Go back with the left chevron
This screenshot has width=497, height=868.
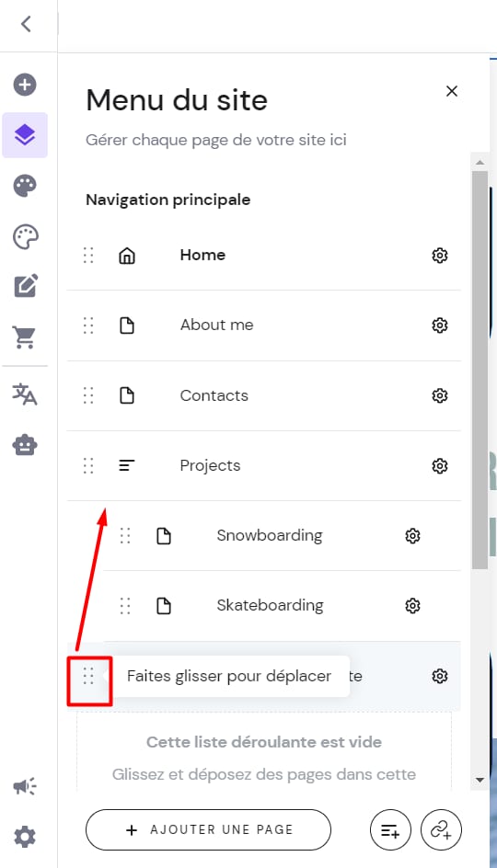(26, 24)
